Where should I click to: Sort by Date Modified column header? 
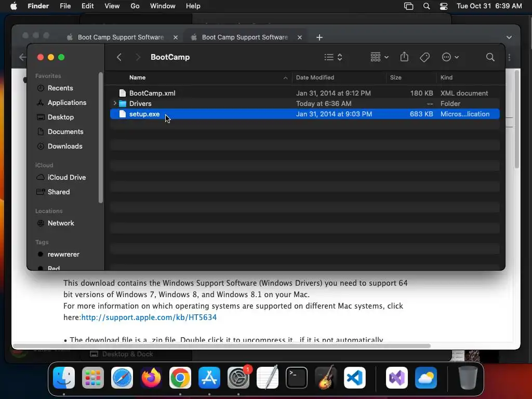[x=339, y=78]
